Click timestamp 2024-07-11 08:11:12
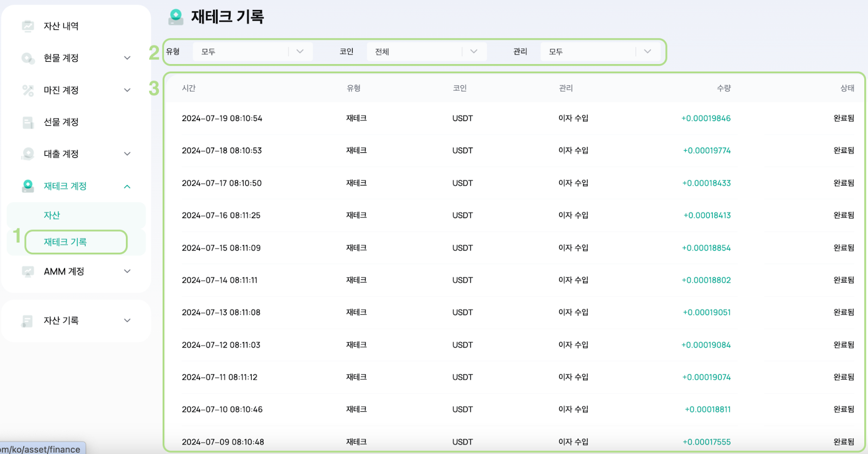This screenshot has height=454, width=868. pyautogui.click(x=220, y=377)
